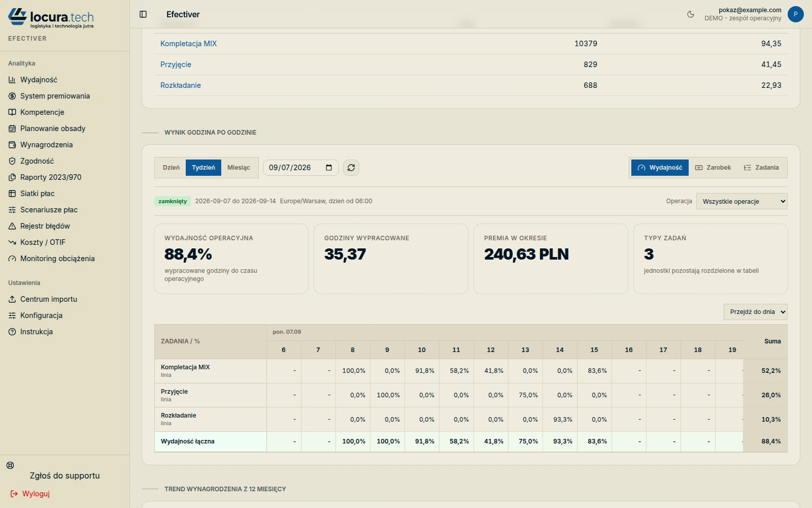Select the Miesiąc period tab
This screenshot has width=812, height=508.
click(239, 168)
